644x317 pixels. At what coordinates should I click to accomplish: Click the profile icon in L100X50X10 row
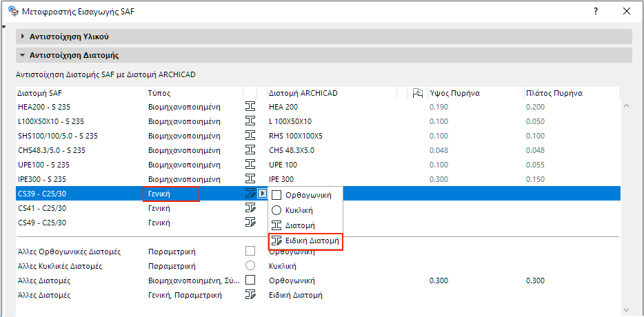tap(250, 121)
